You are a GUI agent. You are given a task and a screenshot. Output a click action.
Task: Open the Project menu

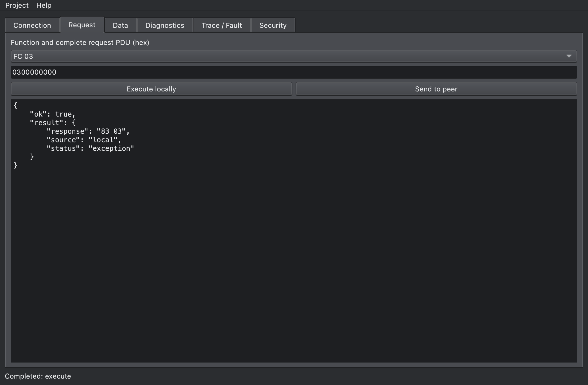coord(17,5)
